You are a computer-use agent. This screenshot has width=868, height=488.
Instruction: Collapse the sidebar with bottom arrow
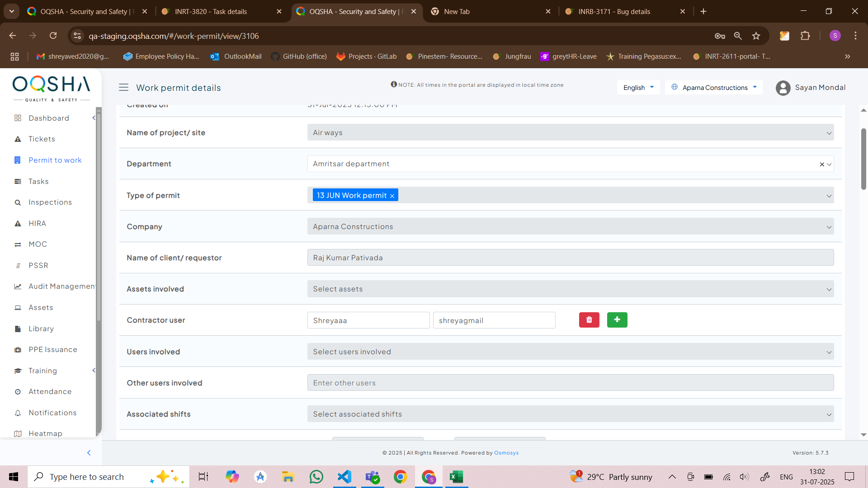pos(89,453)
